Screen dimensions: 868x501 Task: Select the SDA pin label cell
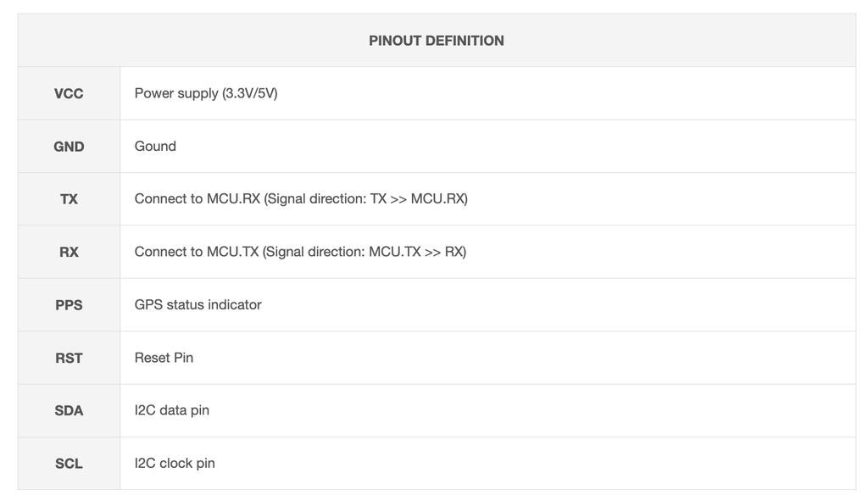(x=69, y=410)
